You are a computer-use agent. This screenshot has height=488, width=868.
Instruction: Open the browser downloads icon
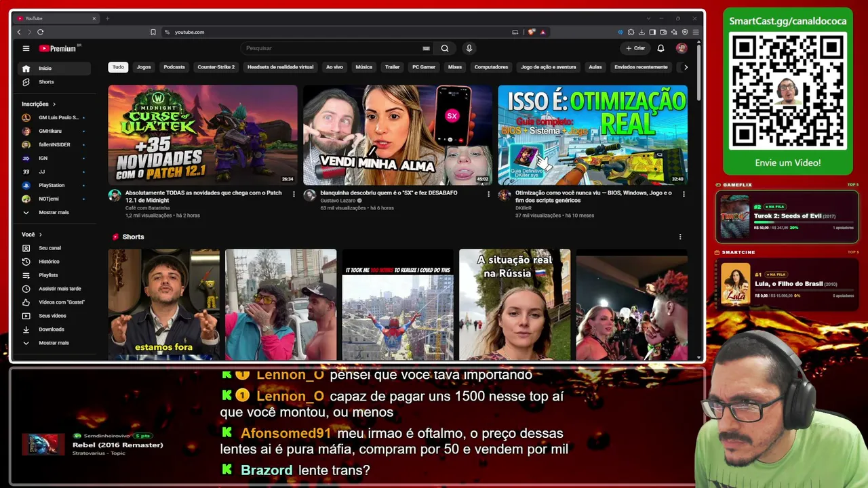pyautogui.click(x=641, y=32)
